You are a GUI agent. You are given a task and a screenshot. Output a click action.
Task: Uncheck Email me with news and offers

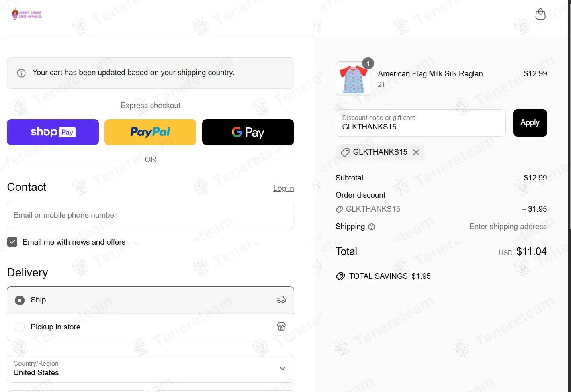pyautogui.click(x=12, y=242)
